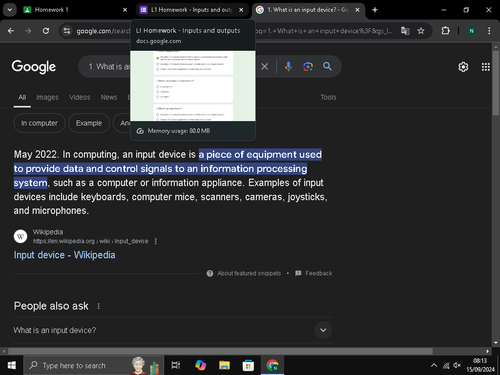Open Microsoft Store from the taskbar
Screen dimensions: 500x375
248,366
